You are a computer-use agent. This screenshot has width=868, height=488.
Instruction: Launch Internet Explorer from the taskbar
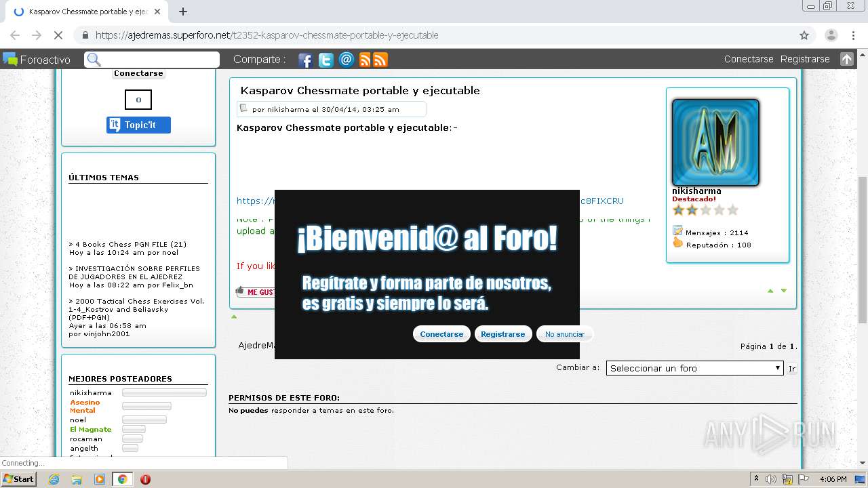click(54, 479)
